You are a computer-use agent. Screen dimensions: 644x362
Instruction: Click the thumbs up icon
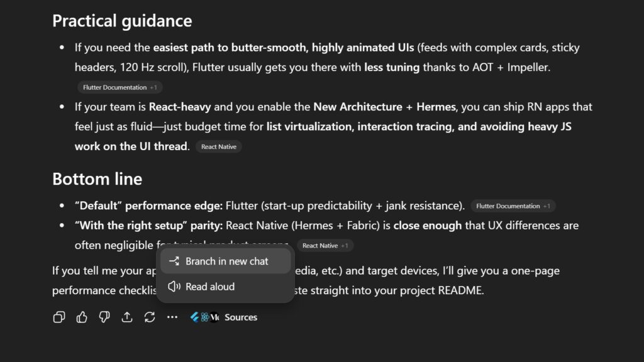pyautogui.click(x=82, y=317)
